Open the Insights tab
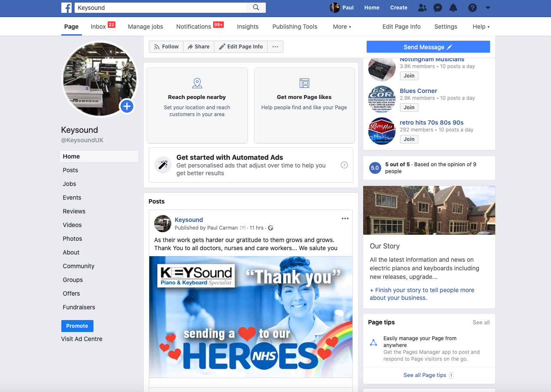 (x=248, y=27)
